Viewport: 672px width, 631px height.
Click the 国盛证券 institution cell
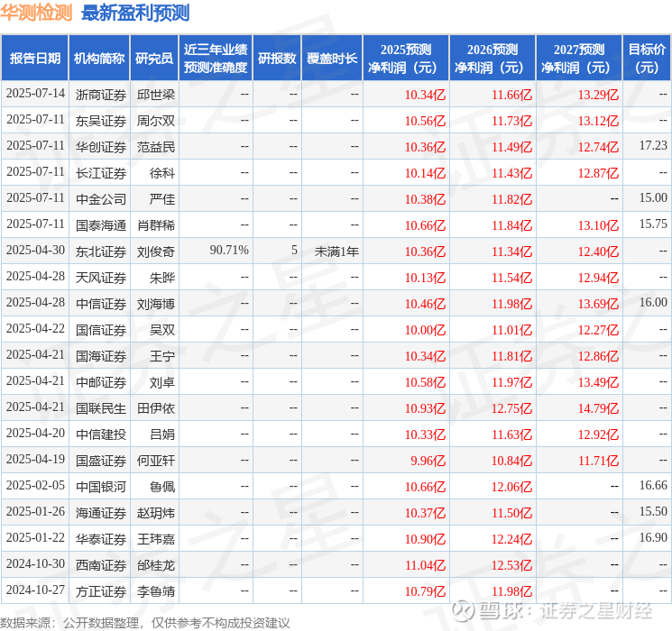click(101, 461)
